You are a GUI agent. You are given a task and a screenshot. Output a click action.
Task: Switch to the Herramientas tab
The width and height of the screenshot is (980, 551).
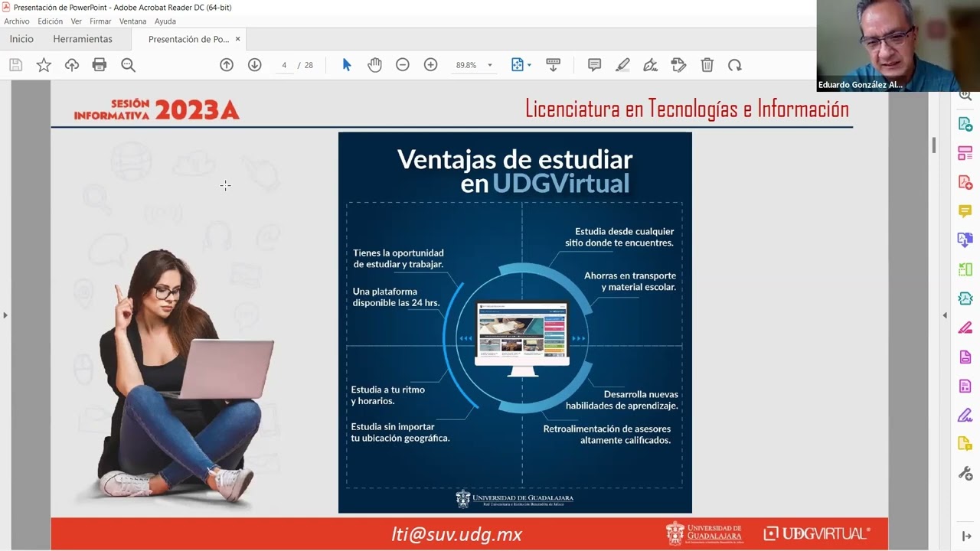pos(83,39)
